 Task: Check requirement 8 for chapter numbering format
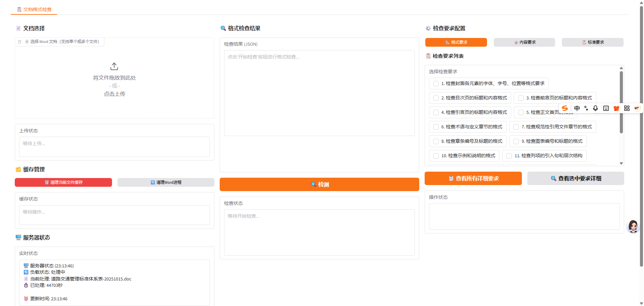coord(436,141)
